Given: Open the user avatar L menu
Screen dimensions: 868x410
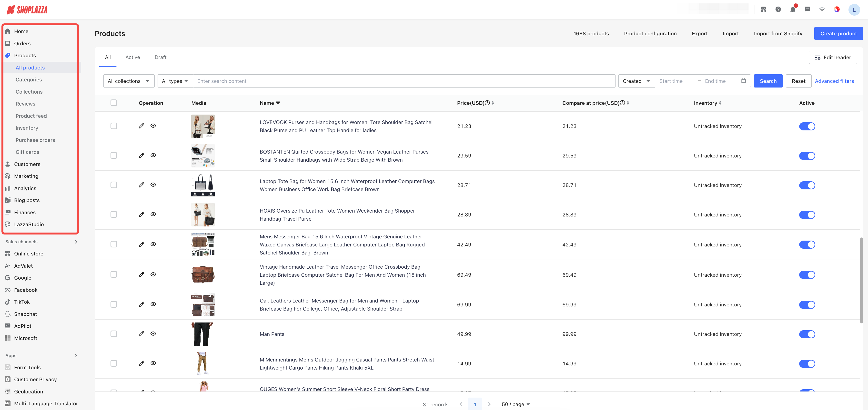Looking at the screenshot, I should click(854, 10).
